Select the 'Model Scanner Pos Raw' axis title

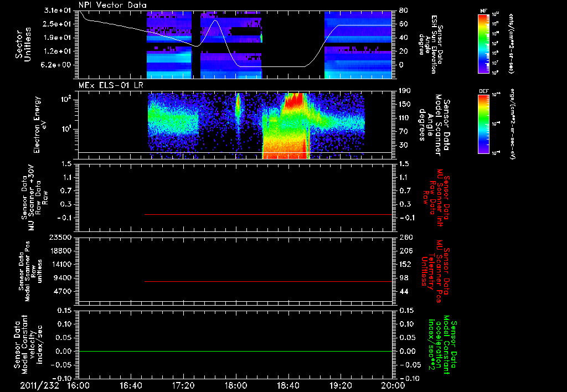pos(30,271)
